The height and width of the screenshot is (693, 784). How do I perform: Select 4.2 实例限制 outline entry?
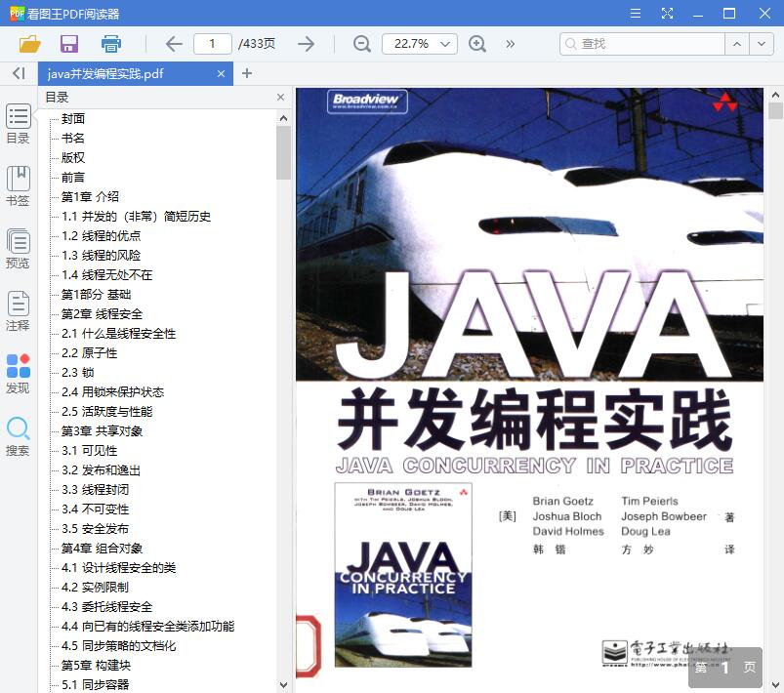96,587
